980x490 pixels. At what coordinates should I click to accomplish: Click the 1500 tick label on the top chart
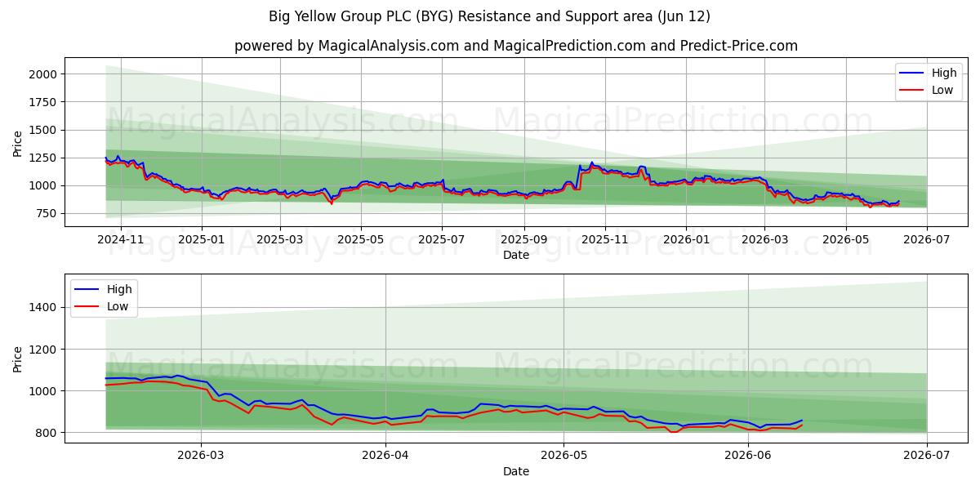tap(43, 130)
